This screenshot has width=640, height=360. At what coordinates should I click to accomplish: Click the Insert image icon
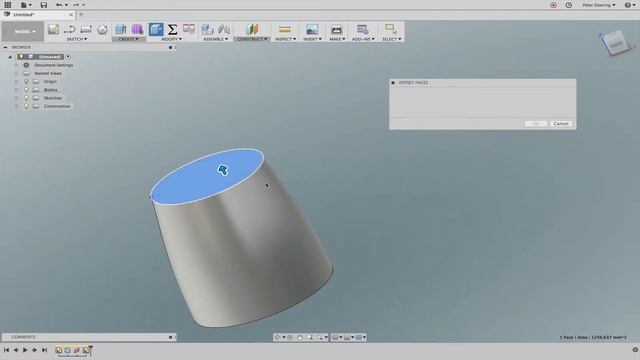pyautogui.click(x=312, y=29)
